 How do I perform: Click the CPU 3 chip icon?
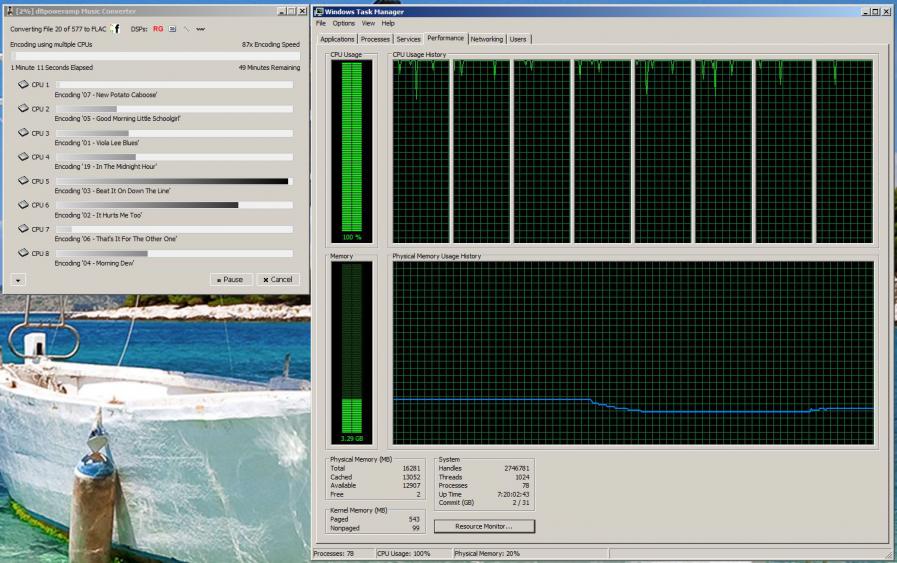pyautogui.click(x=24, y=133)
